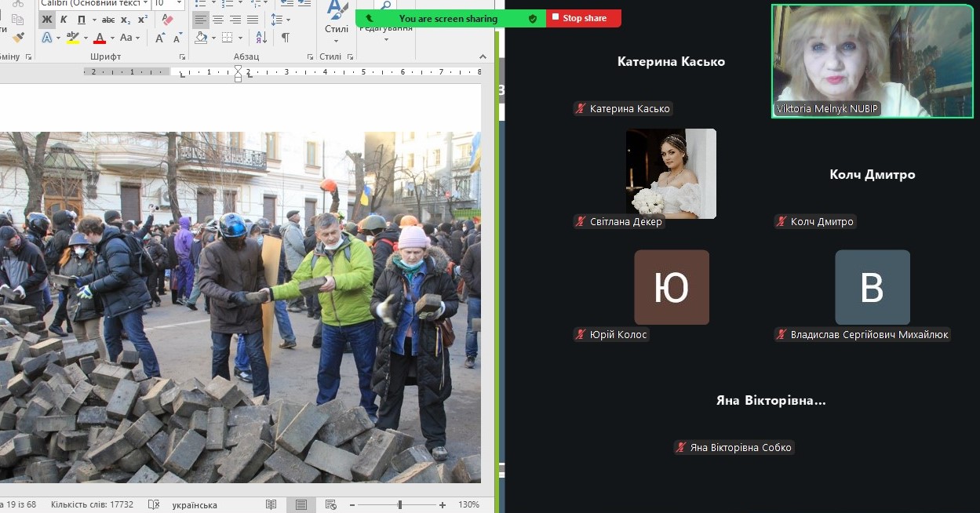Center align the paragraph
980x513 pixels.
click(218, 20)
